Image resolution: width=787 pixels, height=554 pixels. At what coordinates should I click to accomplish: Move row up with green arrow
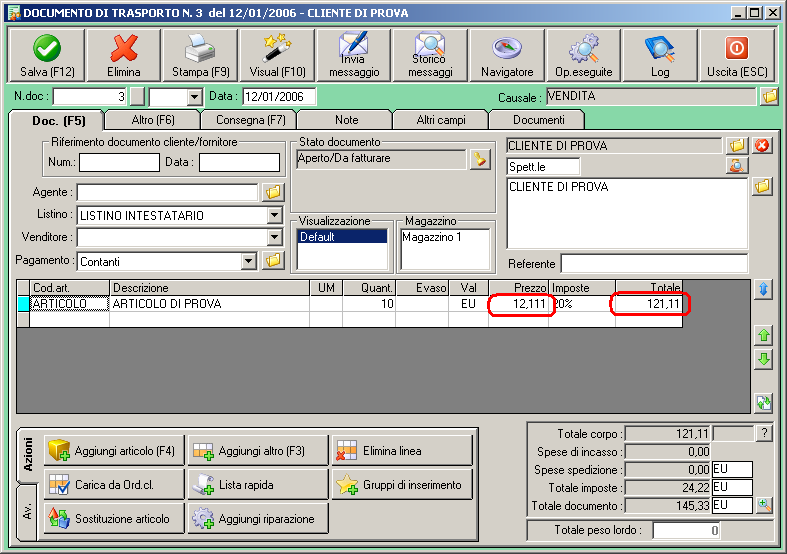point(764,337)
